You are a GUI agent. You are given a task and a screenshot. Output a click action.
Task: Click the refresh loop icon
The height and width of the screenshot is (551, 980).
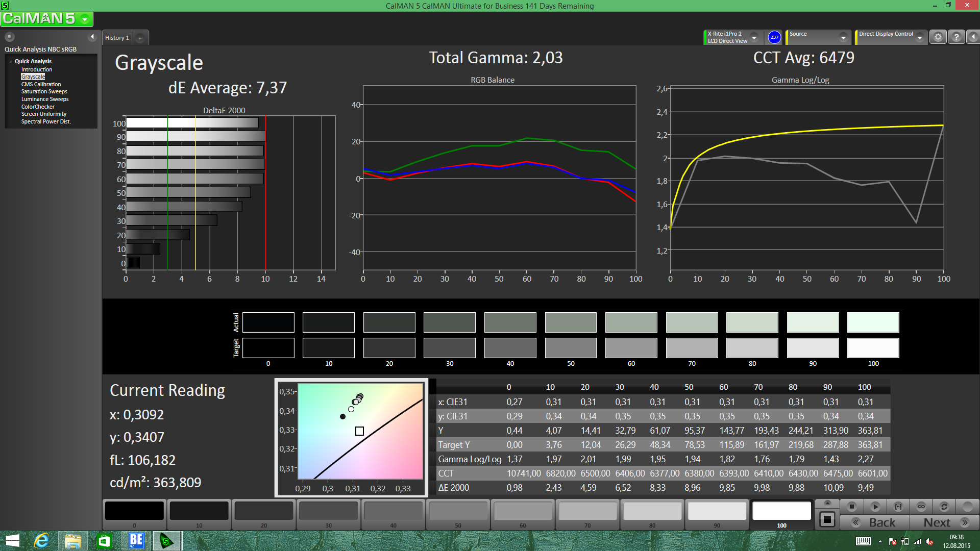click(x=944, y=507)
